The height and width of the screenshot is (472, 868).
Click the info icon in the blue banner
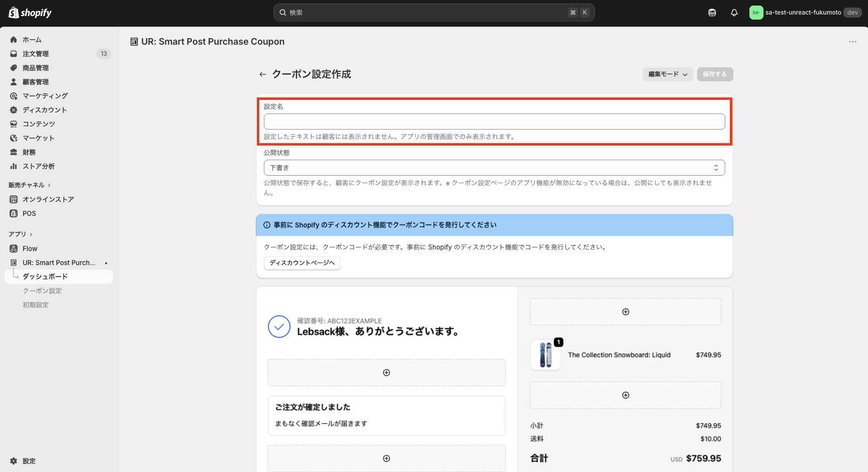pos(267,225)
